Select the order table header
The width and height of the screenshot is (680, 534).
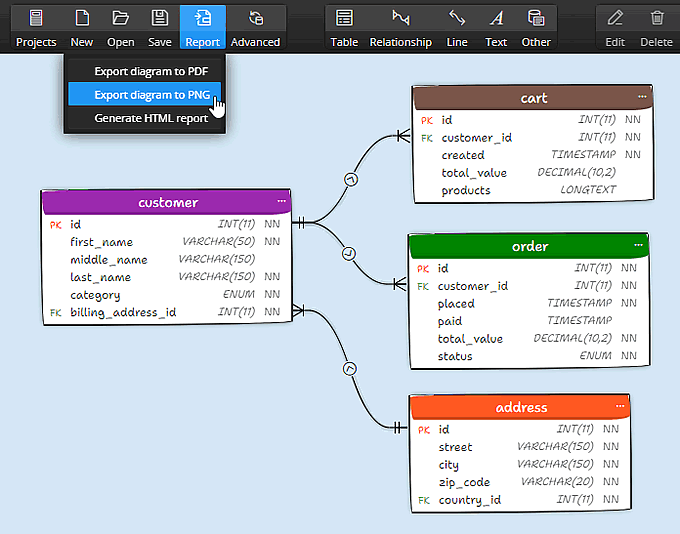click(x=530, y=246)
